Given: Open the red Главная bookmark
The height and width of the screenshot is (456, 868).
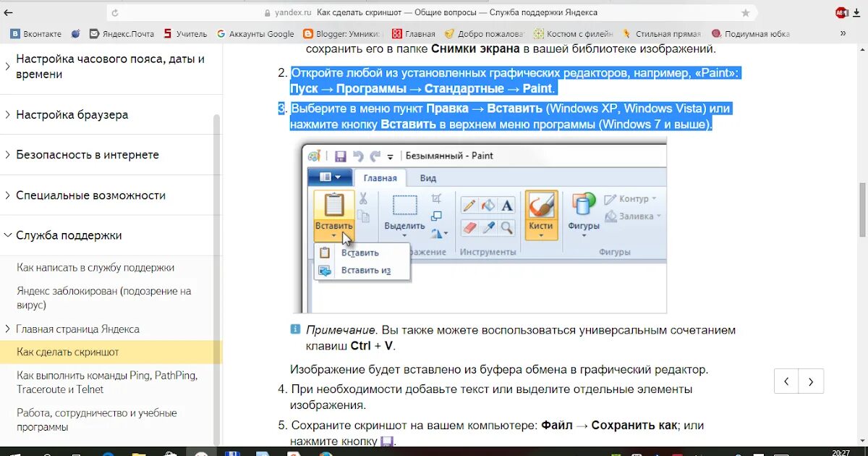Looking at the screenshot, I should tap(414, 33).
